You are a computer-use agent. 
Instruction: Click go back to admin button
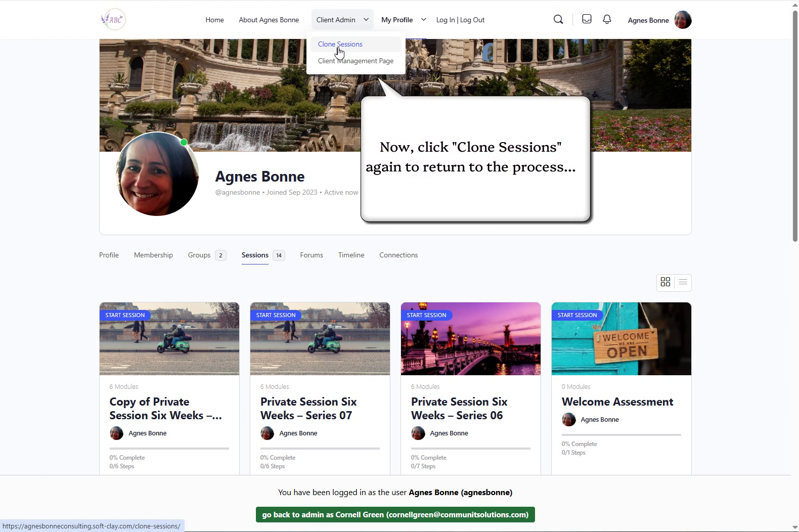coord(395,515)
